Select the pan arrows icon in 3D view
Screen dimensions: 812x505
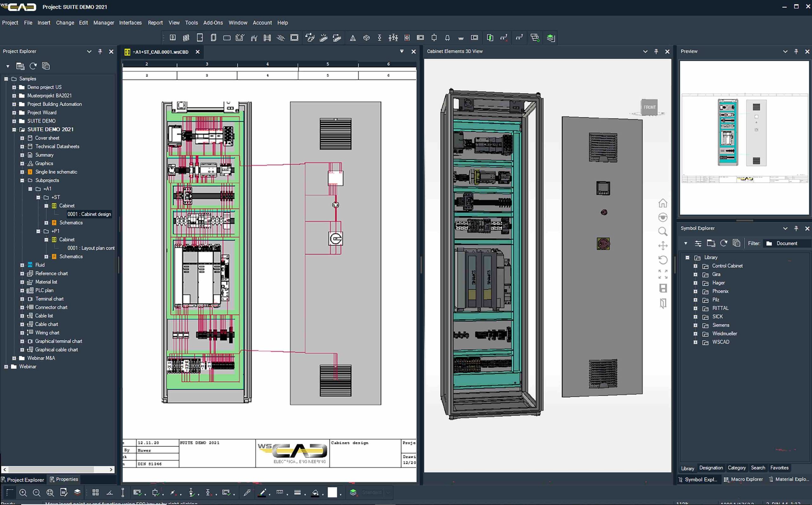663,246
